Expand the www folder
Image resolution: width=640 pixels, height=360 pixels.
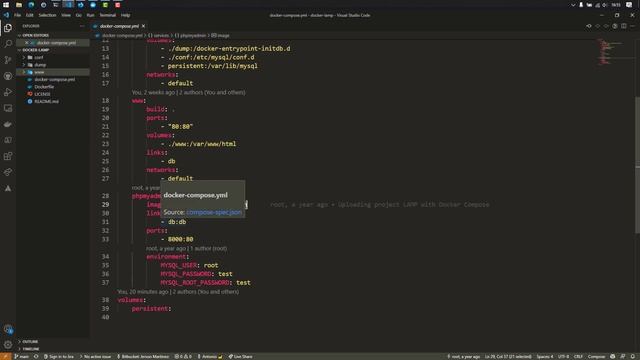39,72
